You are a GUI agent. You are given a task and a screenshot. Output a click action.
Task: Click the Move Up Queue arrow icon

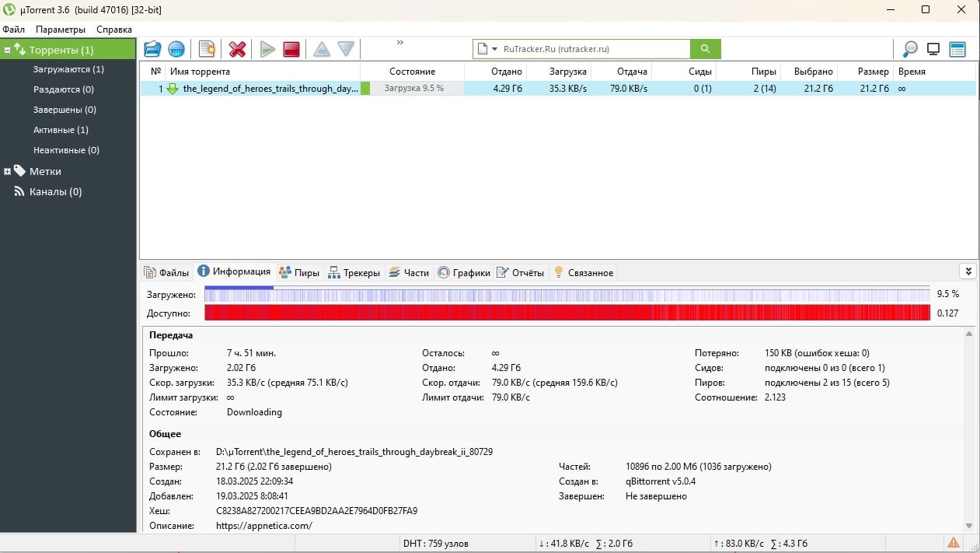[x=322, y=49]
